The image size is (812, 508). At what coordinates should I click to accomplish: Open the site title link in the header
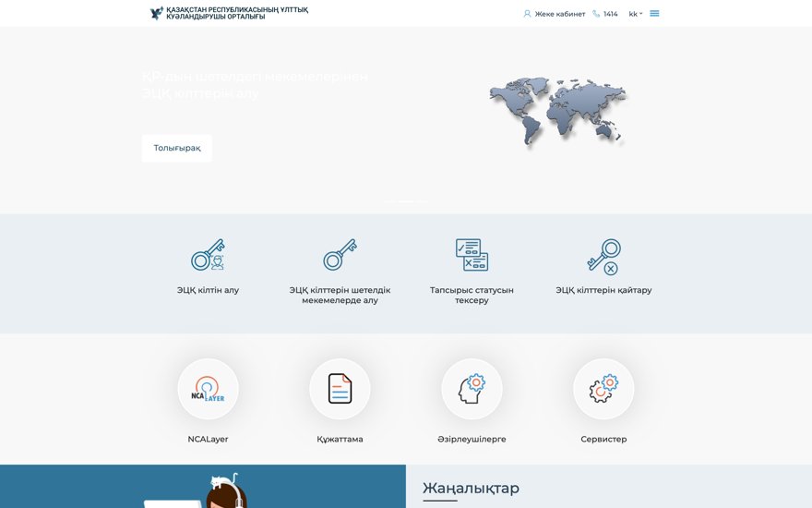pos(237,13)
